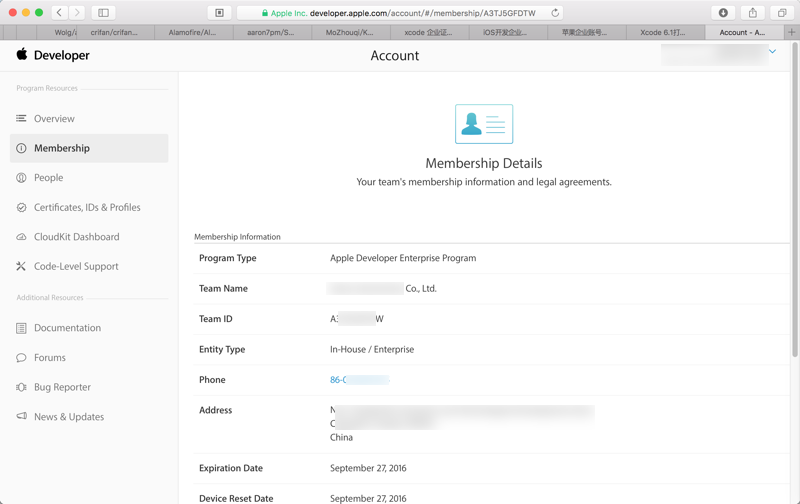Open the Forums link
Image resolution: width=800 pixels, height=504 pixels.
[49, 358]
